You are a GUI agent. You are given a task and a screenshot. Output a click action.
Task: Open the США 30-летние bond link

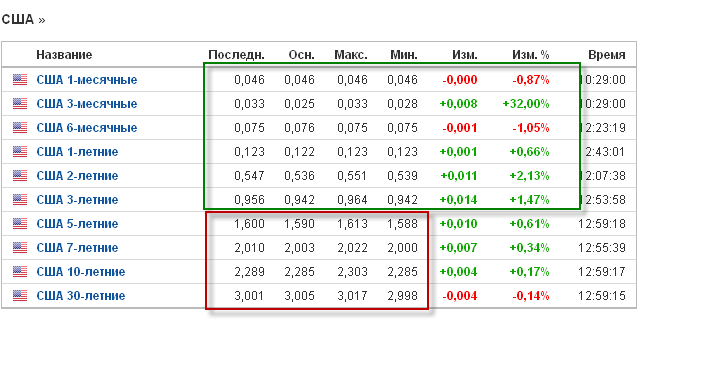click(81, 295)
